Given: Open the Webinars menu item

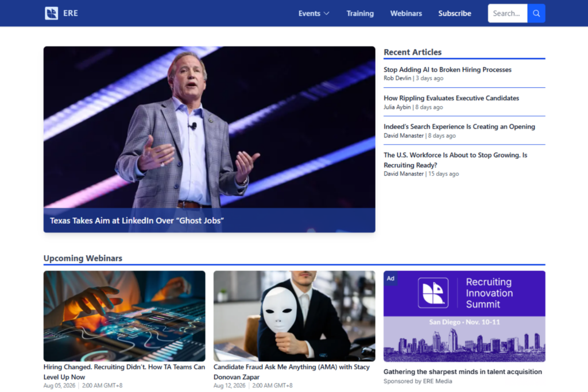Looking at the screenshot, I should (406, 14).
